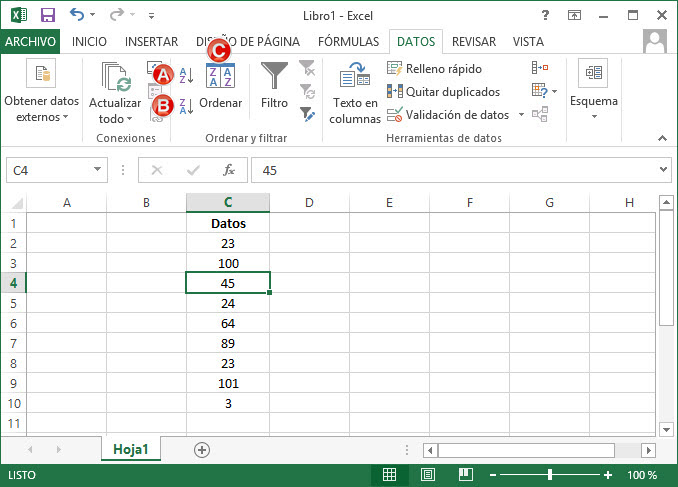This screenshot has height=487, width=678.
Task: Sort descending with the Z-A icon
Action: (186, 106)
